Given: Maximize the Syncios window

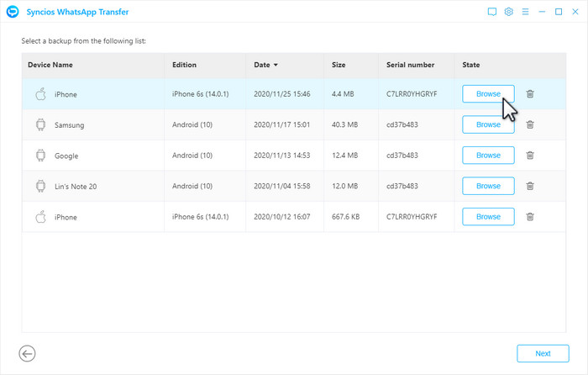Looking at the screenshot, I should (x=559, y=12).
